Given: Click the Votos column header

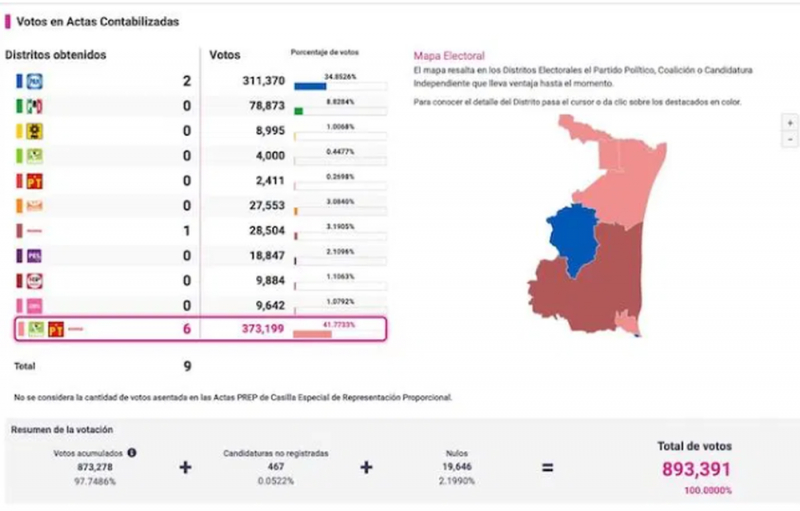Looking at the screenshot, I should click(x=224, y=55).
